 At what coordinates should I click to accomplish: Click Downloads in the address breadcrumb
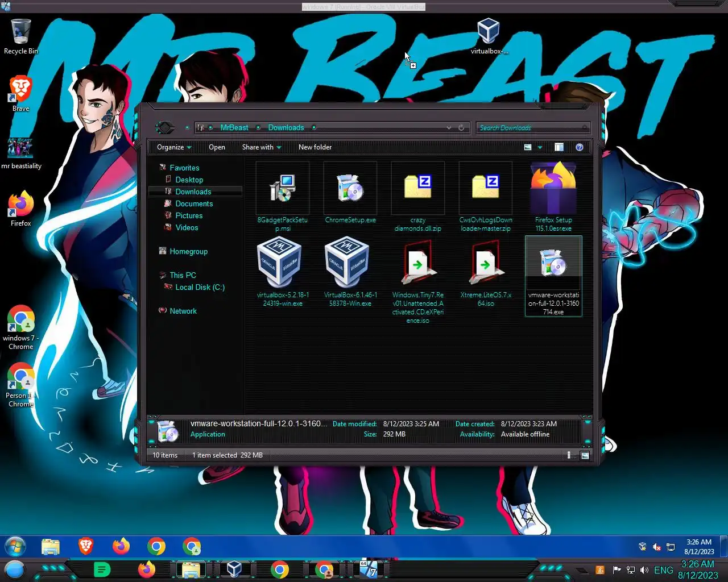286,128
